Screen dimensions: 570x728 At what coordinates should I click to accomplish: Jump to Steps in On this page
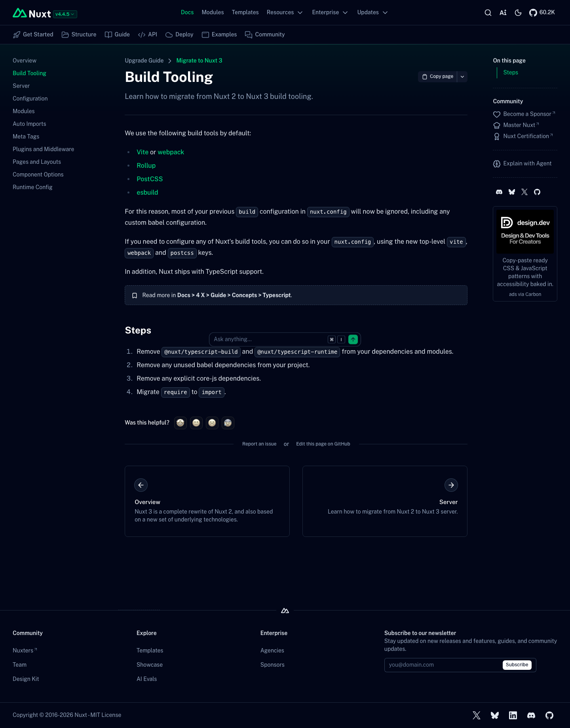[x=511, y=72]
